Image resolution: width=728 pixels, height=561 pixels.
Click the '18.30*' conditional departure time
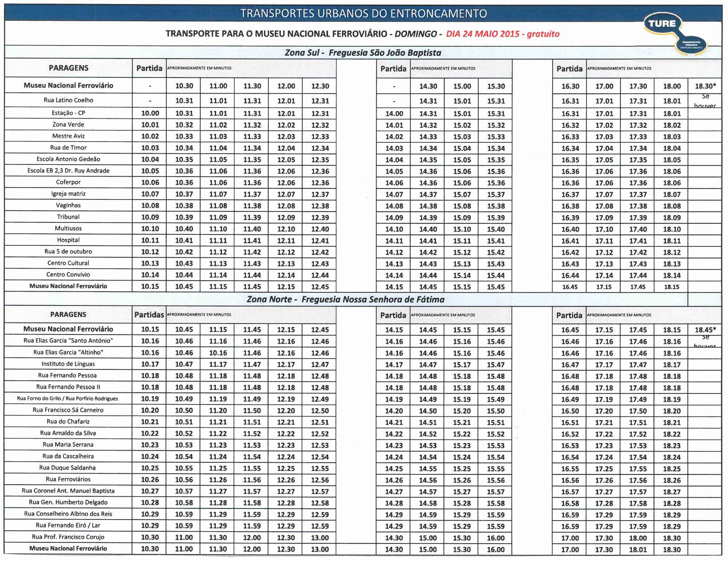coord(705,86)
